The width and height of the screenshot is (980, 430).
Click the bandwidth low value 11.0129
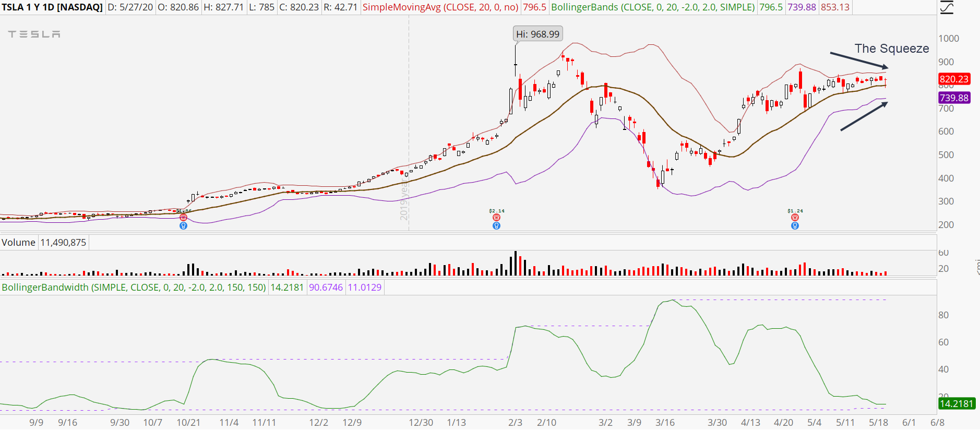[x=365, y=287]
